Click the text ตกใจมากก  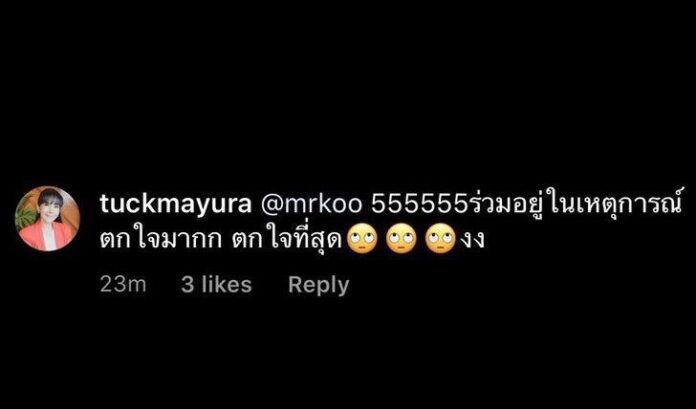160,241
